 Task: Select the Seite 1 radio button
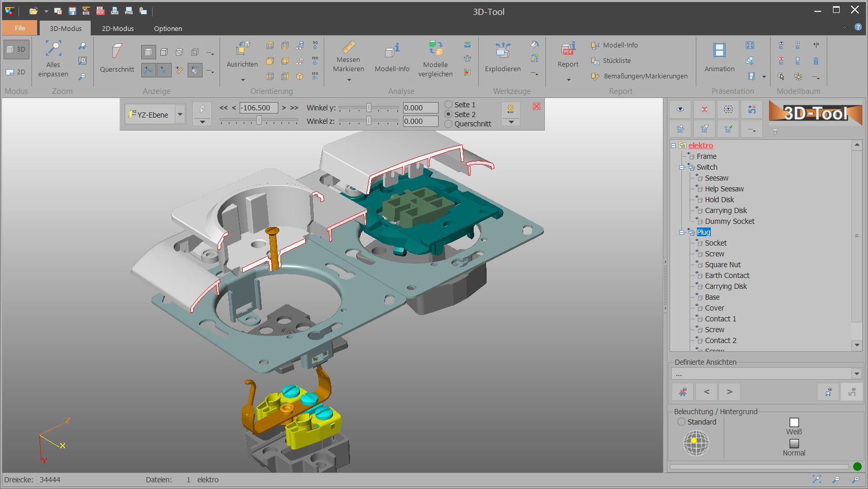tap(448, 105)
